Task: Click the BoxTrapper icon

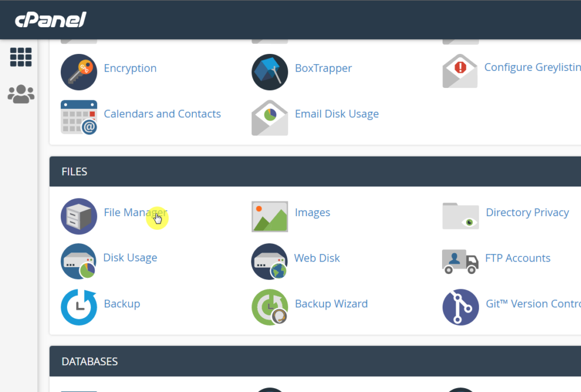Action: (270, 72)
